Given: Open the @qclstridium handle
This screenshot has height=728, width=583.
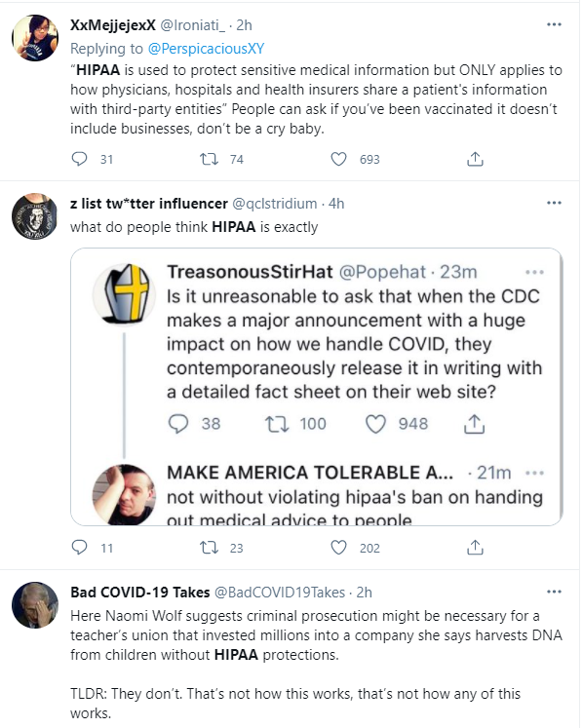Looking at the screenshot, I should (x=274, y=204).
